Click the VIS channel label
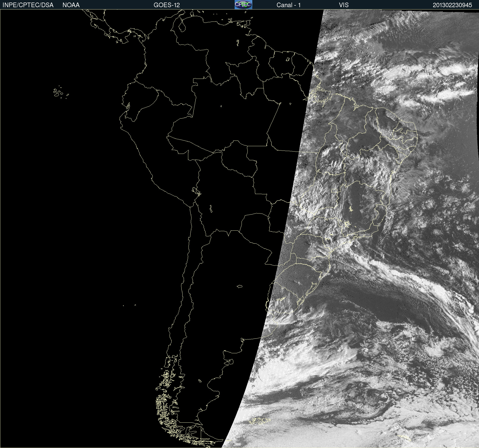The width and height of the screenshot is (479, 448). [x=344, y=5]
